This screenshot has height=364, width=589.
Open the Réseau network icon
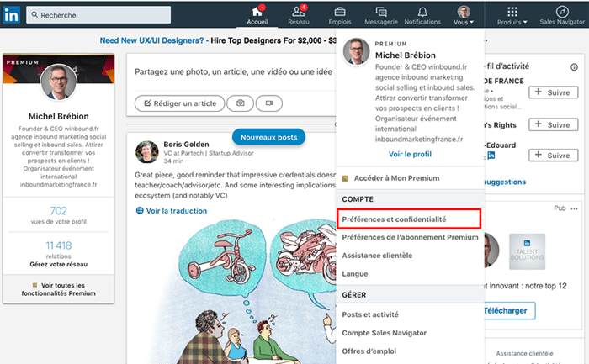pyautogui.click(x=299, y=11)
